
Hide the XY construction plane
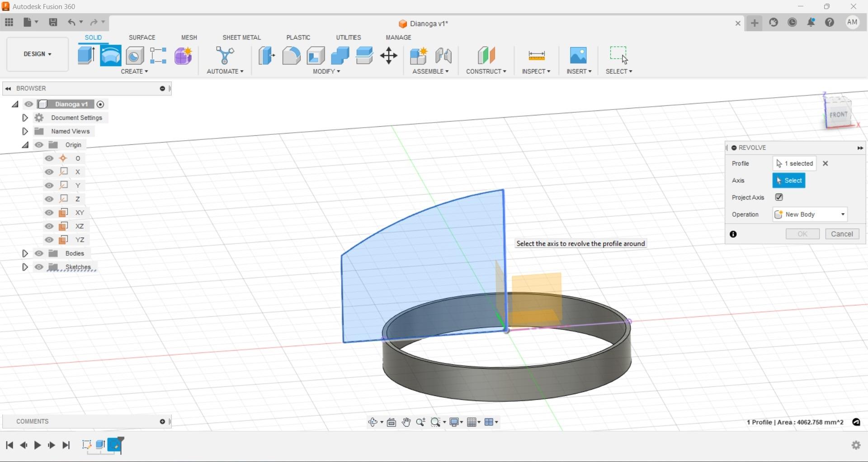click(49, 213)
